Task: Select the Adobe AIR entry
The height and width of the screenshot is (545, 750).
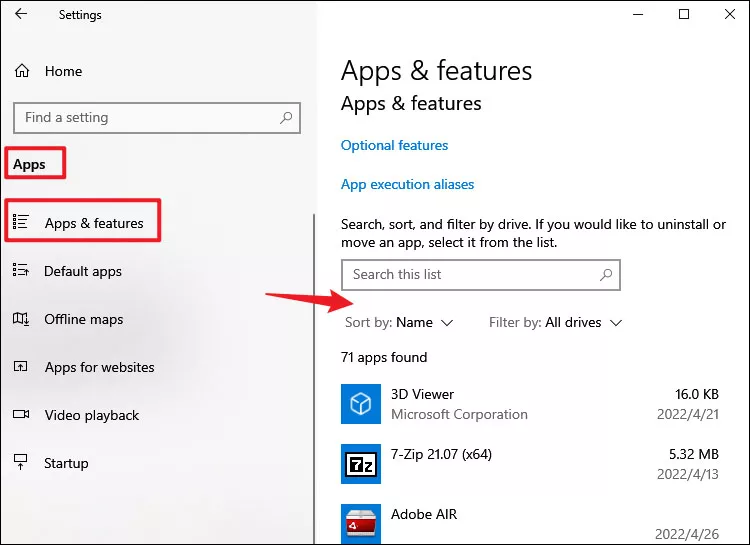Action: pyautogui.click(x=424, y=514)
